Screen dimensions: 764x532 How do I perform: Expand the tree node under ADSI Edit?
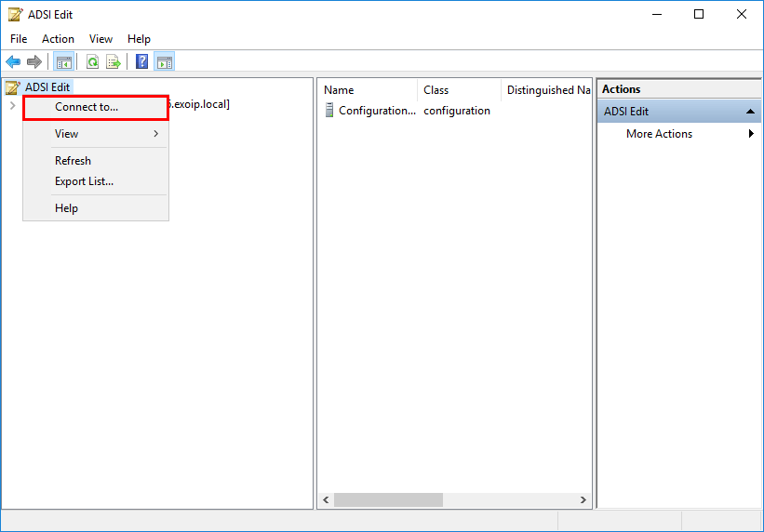[13, 105]
